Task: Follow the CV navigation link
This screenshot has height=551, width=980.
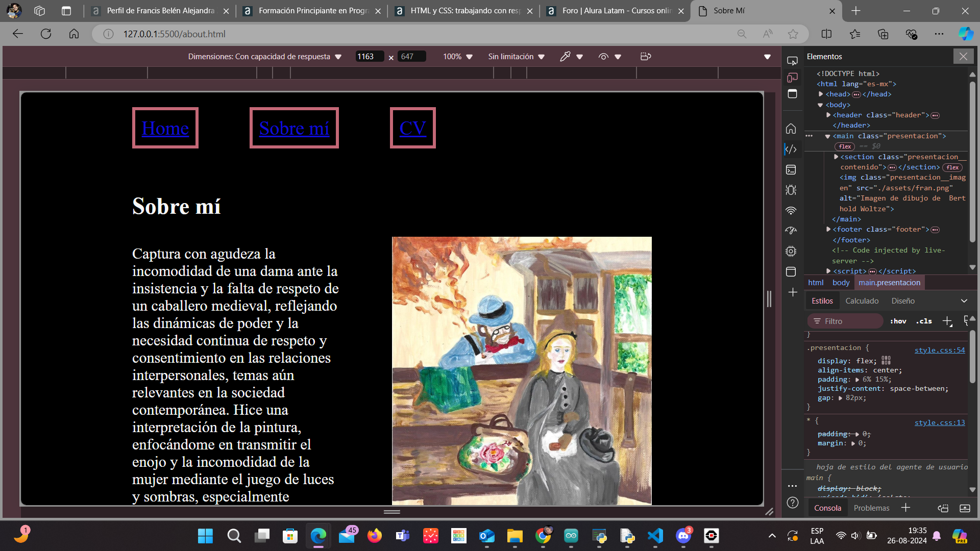Action: [x=412, y=128]
